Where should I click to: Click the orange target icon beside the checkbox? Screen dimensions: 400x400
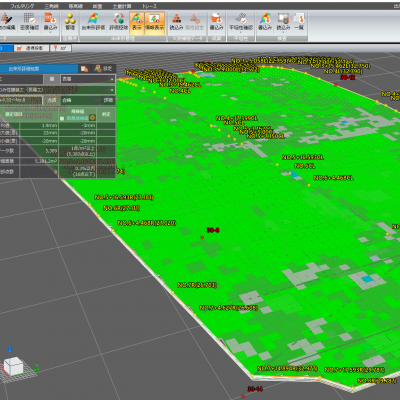tap(92, 118)
